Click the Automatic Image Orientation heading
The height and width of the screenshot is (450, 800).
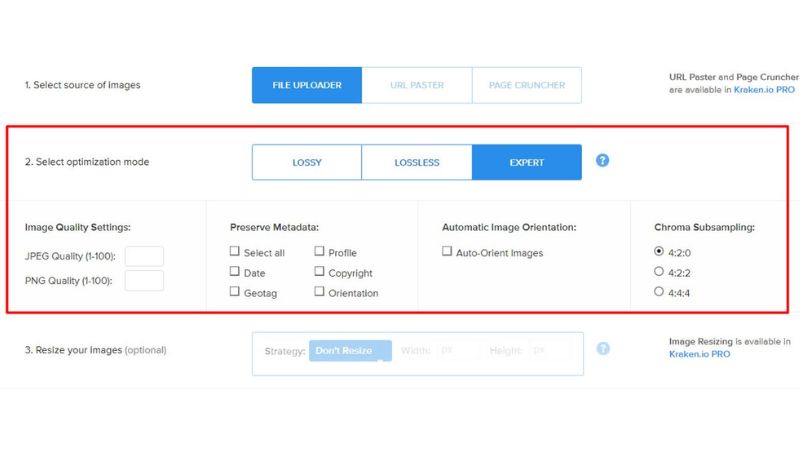pos(509,227)
